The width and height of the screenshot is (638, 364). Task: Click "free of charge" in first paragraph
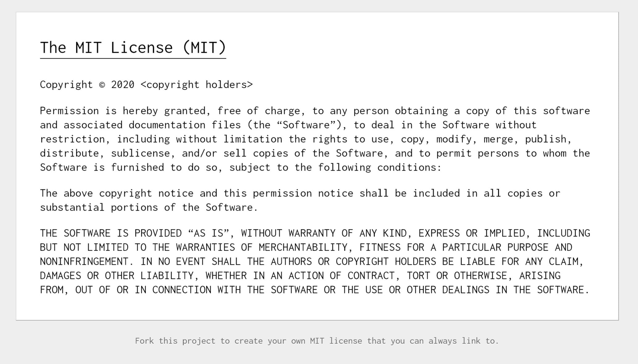(x=259, y=111)
